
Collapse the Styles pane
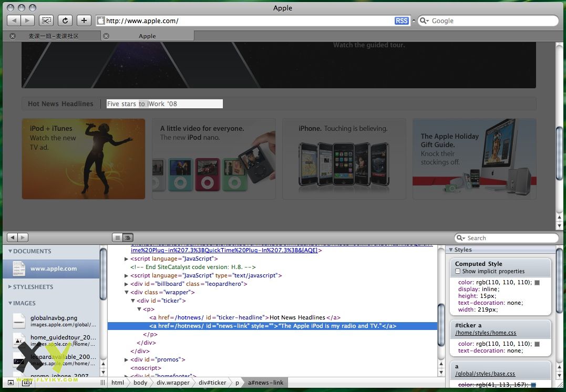pyautogui.click(x=450, y=250)
